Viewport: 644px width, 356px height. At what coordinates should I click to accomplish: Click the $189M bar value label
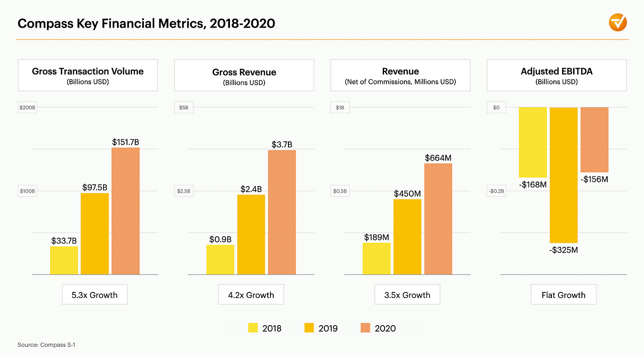pyautogui.click(x=377, y=237)
